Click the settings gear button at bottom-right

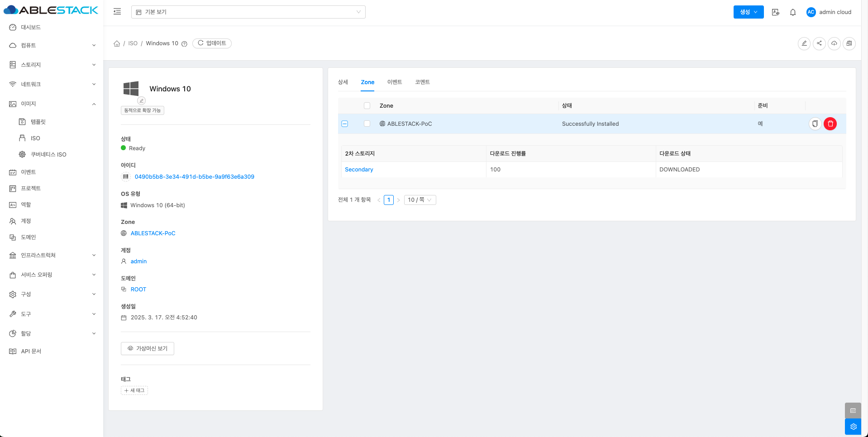click(853, 427)
